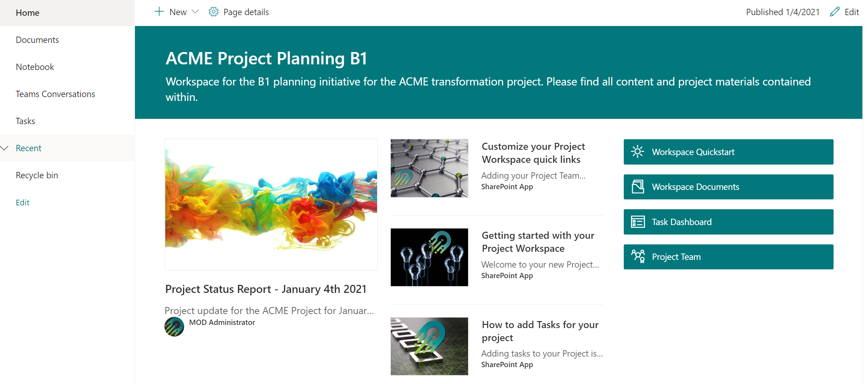Image resolution: width=868 pixels, height=384 pixels.
Task: Click the Page details settings icon
Action: pos(213,12)
